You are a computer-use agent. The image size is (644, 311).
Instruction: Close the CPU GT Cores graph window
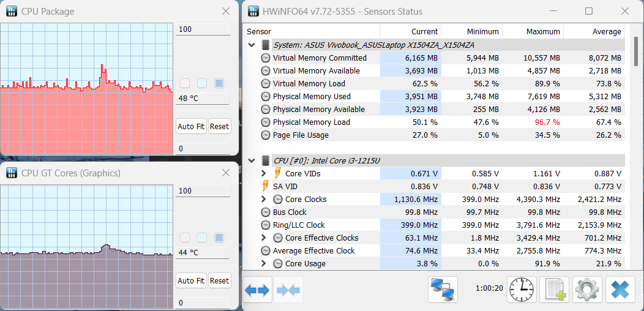[x=225, y=173]
